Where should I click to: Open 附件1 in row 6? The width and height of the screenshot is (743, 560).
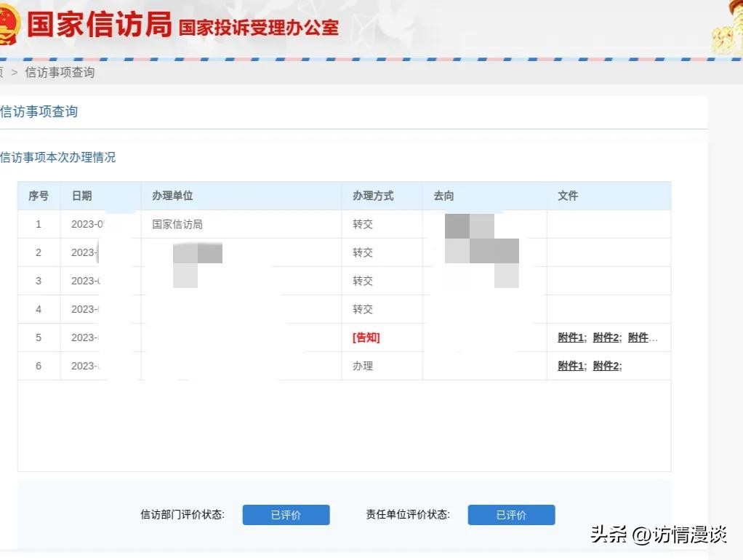(571, 366)
